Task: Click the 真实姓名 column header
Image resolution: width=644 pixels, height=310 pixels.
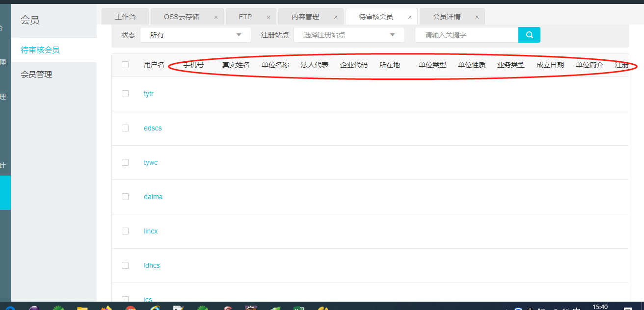Action: [x=236, y=65]
